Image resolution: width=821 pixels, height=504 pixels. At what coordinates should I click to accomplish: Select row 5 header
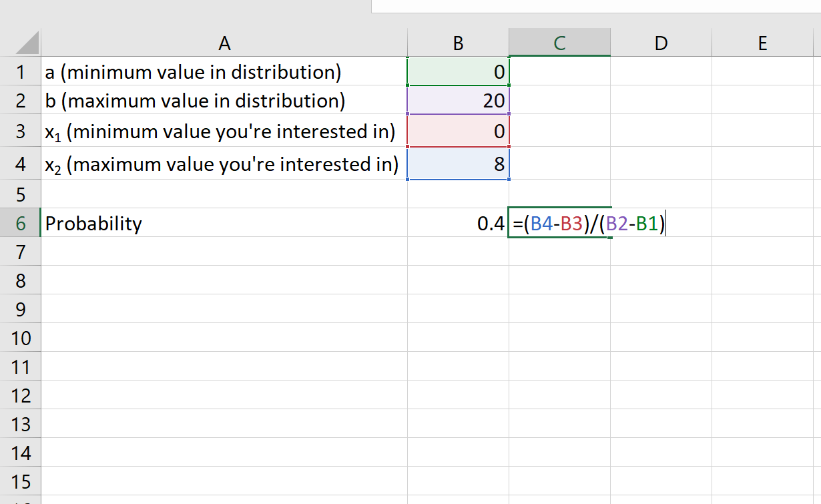[x=21, y=194]
